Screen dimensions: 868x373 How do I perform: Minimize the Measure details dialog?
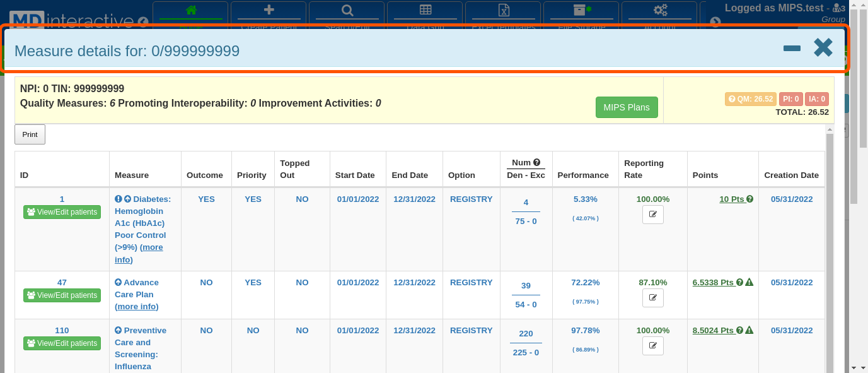click(x=792, y=49)
